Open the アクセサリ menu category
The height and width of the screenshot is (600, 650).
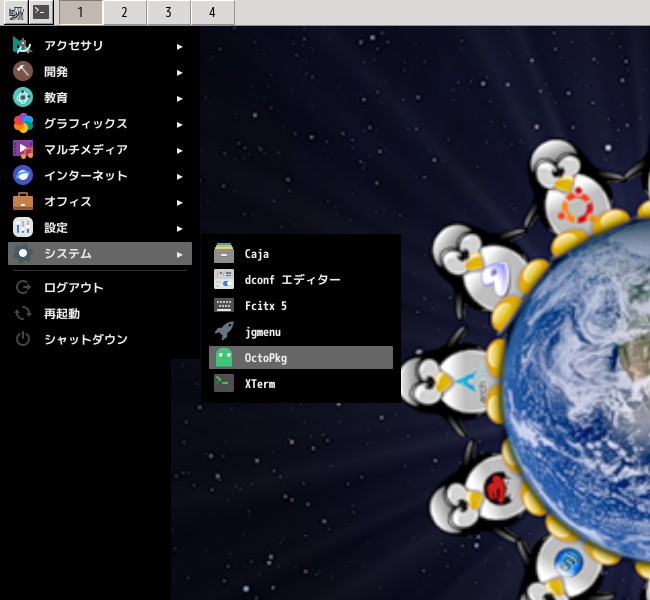point(100,46)
